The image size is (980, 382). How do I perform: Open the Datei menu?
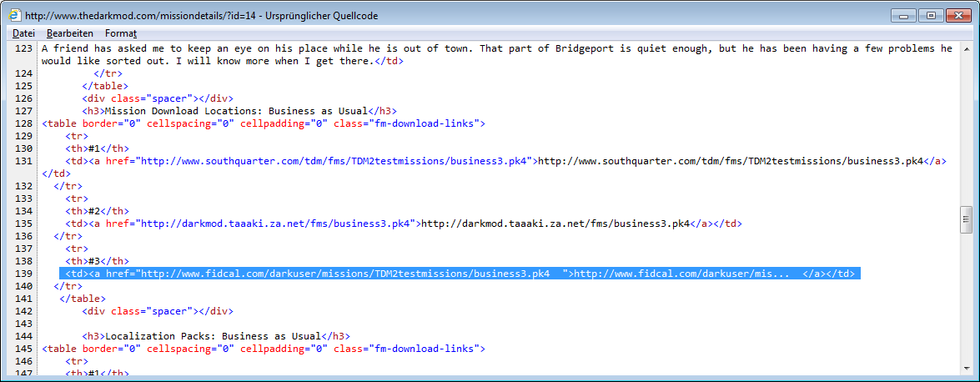[23, 33]
